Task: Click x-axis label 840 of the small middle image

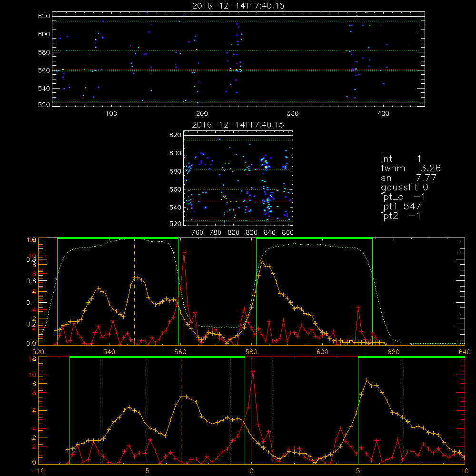Action: 269,233
